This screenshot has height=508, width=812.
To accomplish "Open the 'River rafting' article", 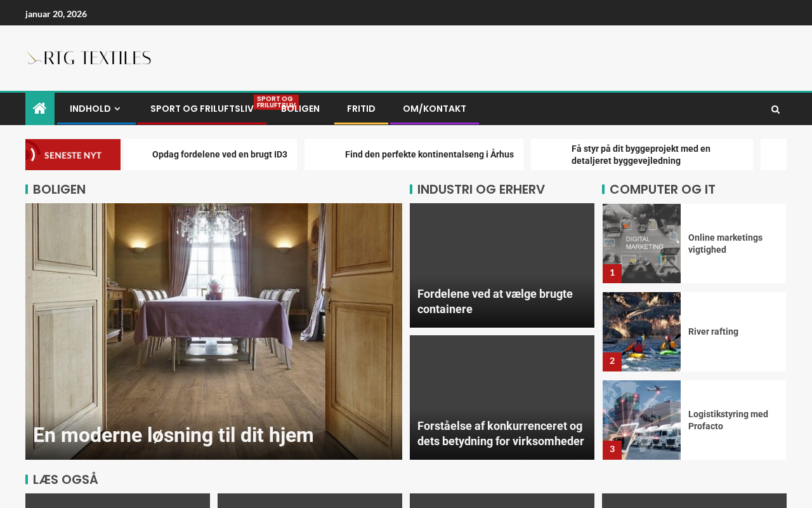I will tap(713, 331).
